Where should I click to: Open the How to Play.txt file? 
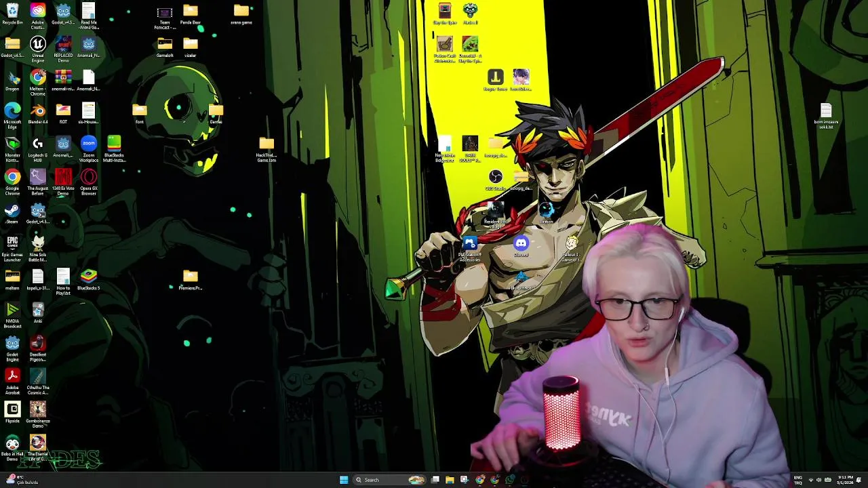(63, 281)
